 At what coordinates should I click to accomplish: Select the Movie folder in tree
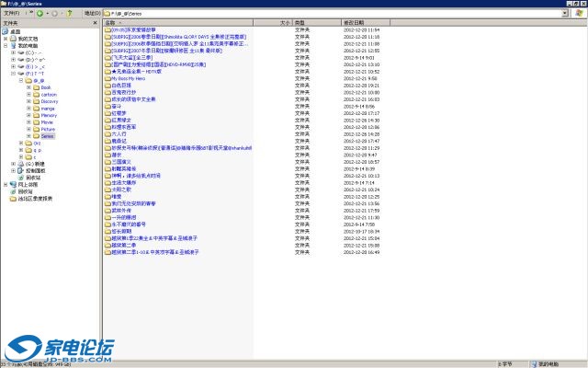point(47,121)
